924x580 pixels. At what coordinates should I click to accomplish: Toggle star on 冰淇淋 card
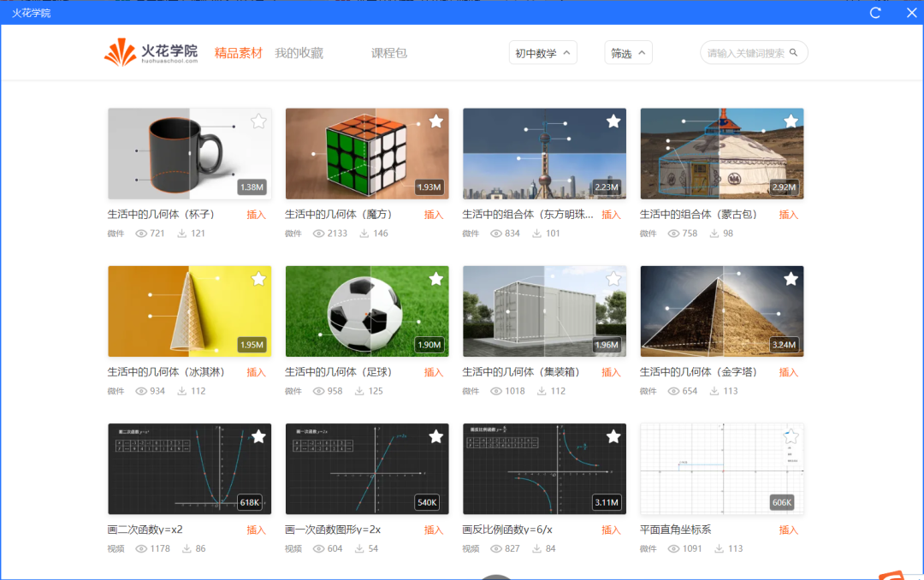coord(258,279)
